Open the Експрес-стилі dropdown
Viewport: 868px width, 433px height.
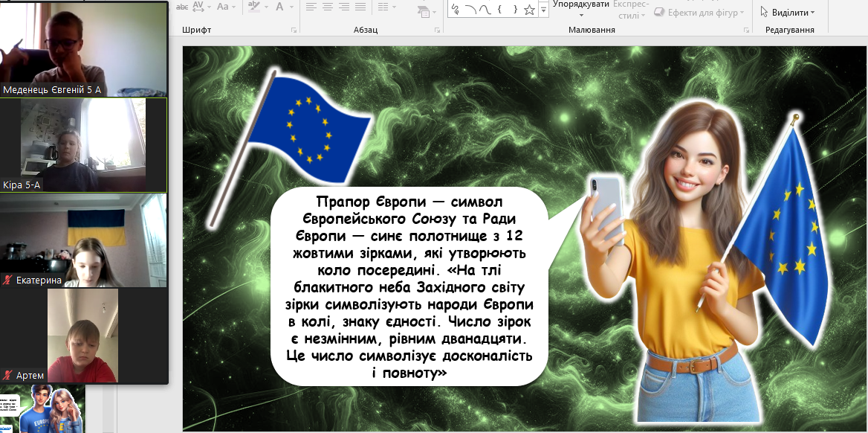coord(644,16)
